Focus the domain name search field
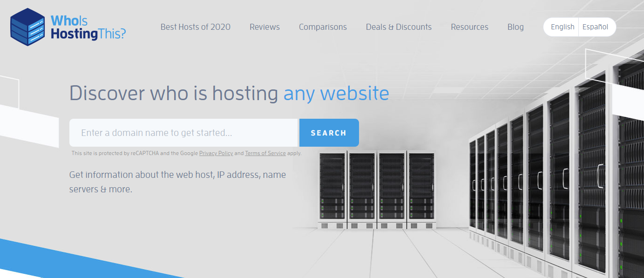This screenshot has width=644, height=278. click(183, 133)
